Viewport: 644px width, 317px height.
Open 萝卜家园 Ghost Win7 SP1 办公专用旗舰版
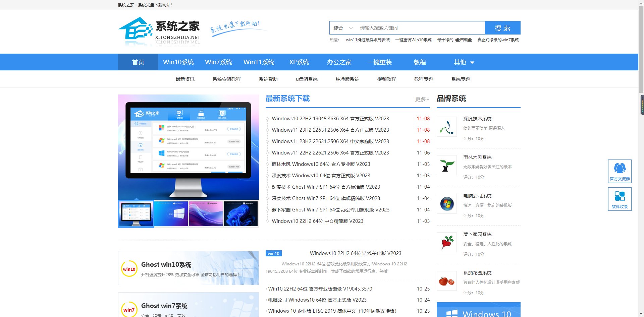click(331, 210)
